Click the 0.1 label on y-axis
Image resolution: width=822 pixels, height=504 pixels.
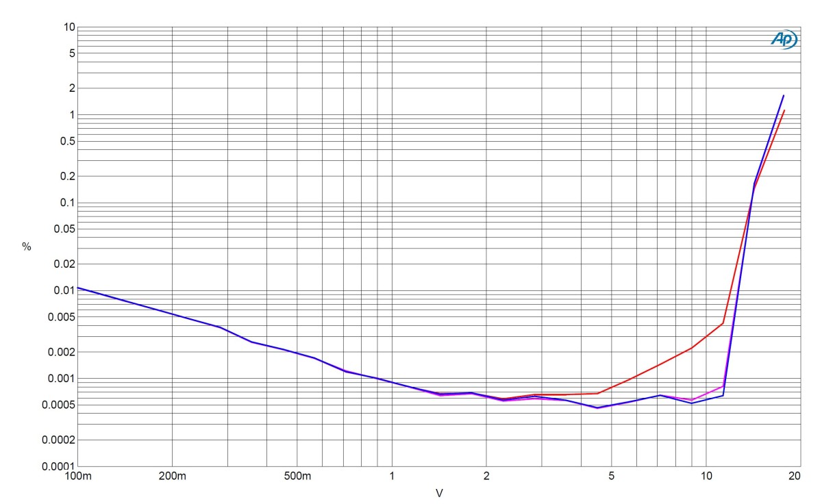pyautogui.click(x=66, y=203)
